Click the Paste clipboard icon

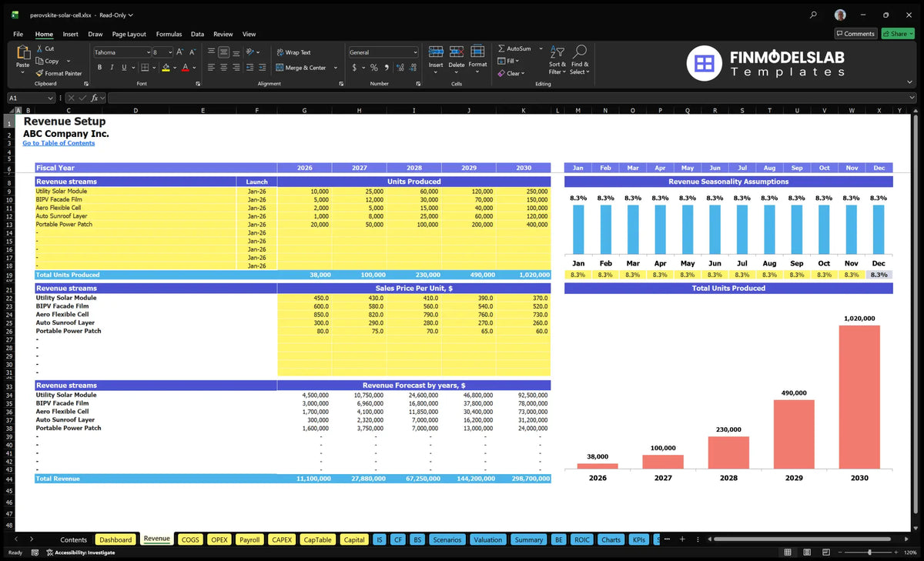click(x=22, y=53)
